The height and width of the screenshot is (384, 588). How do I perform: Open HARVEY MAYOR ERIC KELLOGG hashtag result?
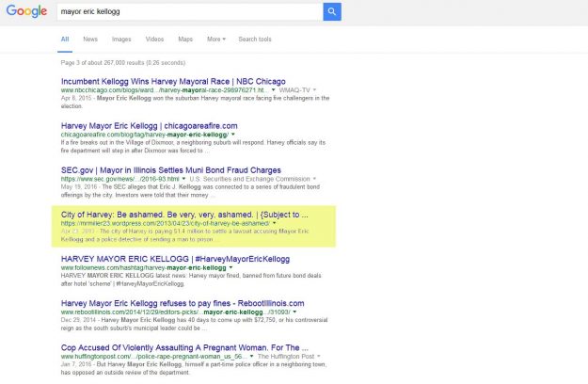[176, 259]
